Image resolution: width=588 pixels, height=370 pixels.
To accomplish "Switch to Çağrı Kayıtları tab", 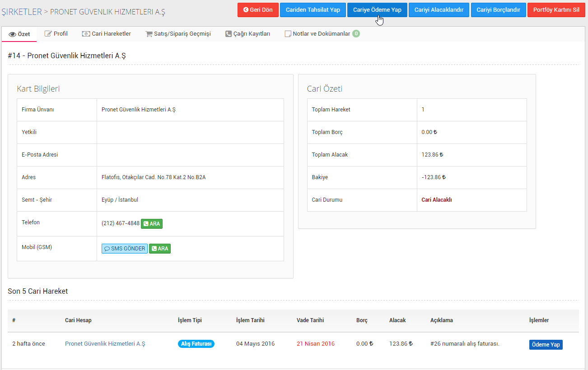I will 247,34.
